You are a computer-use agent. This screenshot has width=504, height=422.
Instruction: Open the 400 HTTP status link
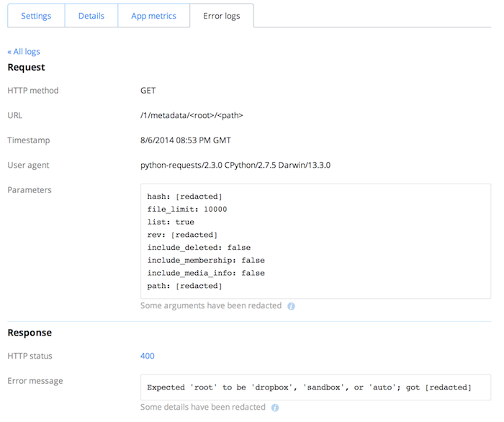[x=148, y=356]
